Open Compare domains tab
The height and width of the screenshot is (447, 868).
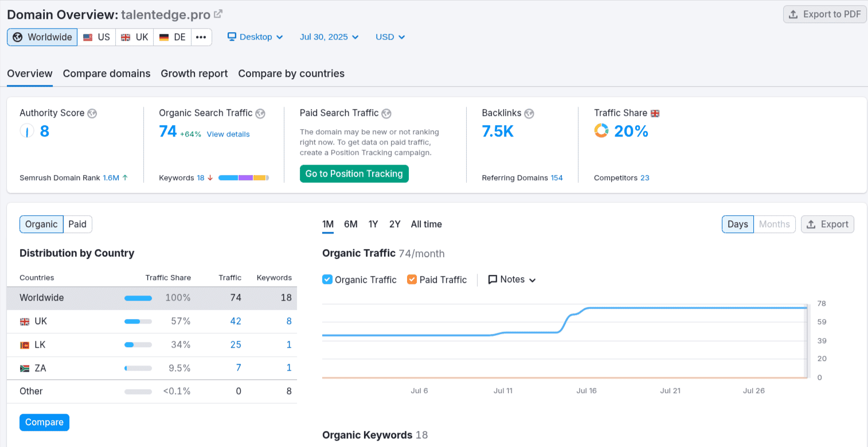click(x=107, y=73)
